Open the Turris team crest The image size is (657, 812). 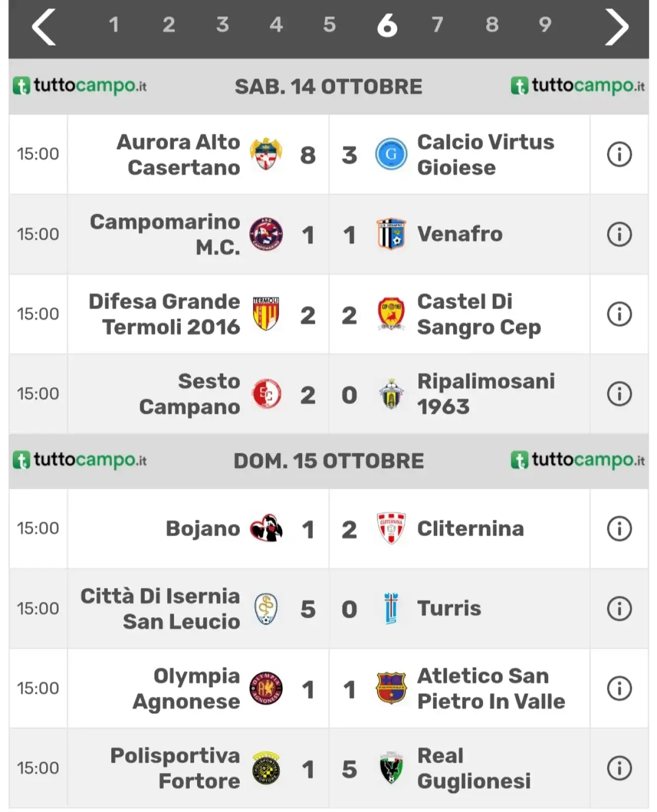tap(391, 609)
